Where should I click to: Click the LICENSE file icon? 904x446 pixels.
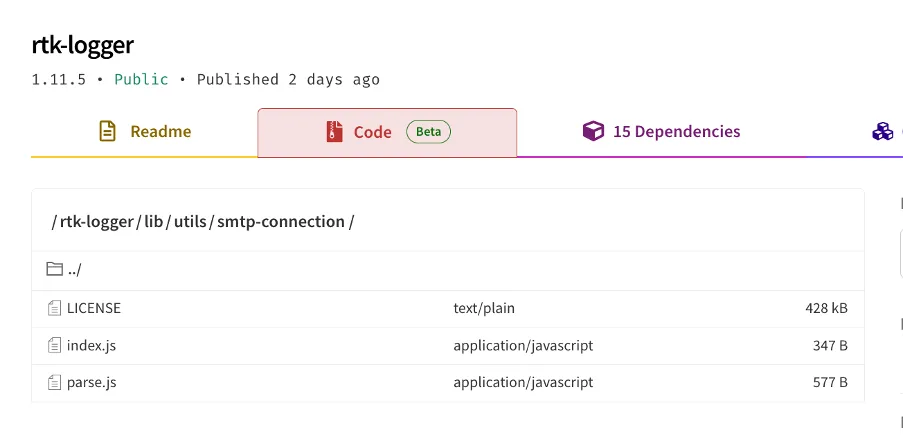(54, 308)
